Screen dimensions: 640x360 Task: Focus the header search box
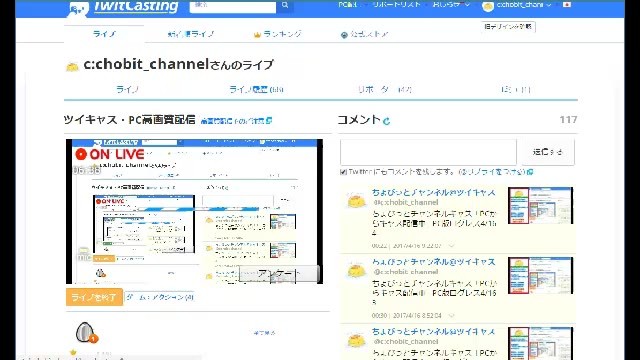(233, 6)
